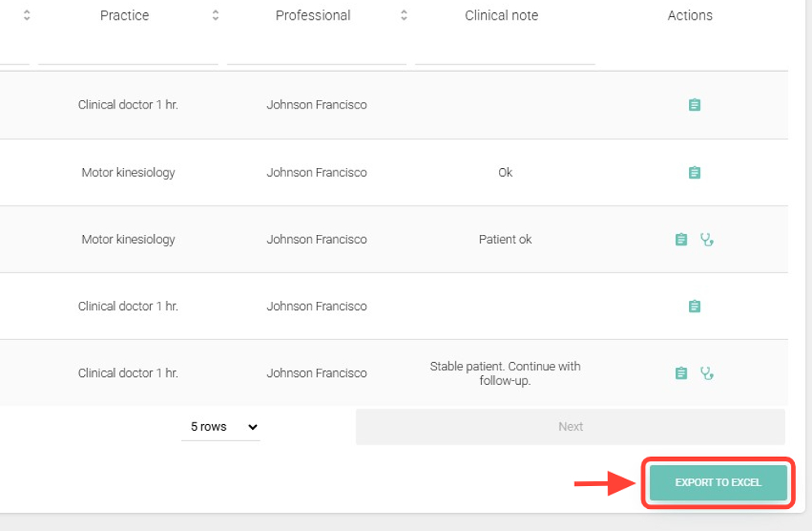
Task: Click sort arrows left of Practice header
Action: click(27, 15)
